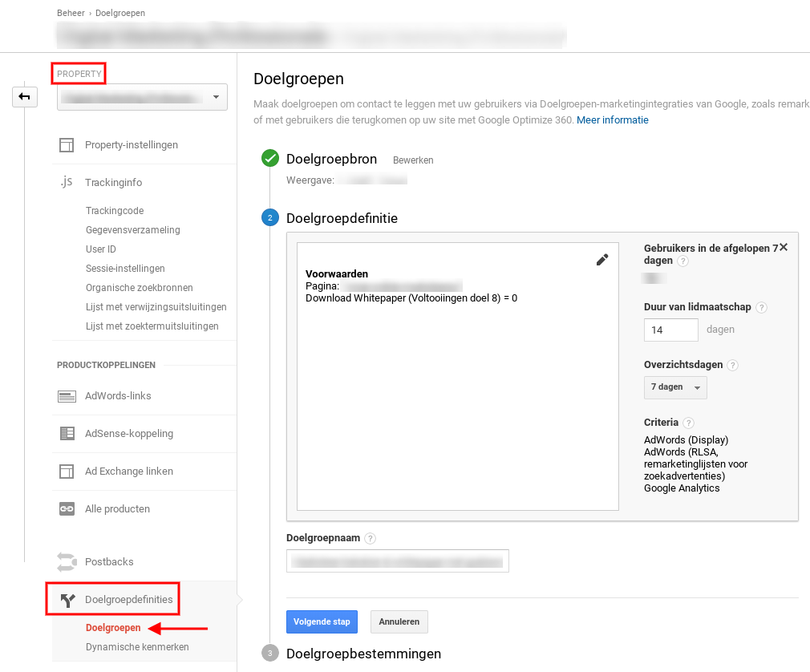Image resolution: width=810 pixels, height=672 pixels.
Task: Click the Volgende stap button
Action: click(322, 622)
